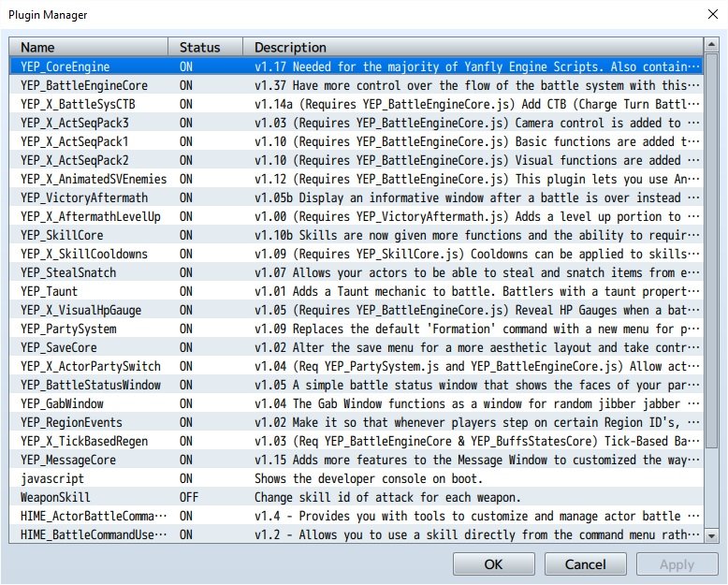The image size is (728, 585).
Task: Click the OFF status of WeaponSkill
Action: click(188, 497)
